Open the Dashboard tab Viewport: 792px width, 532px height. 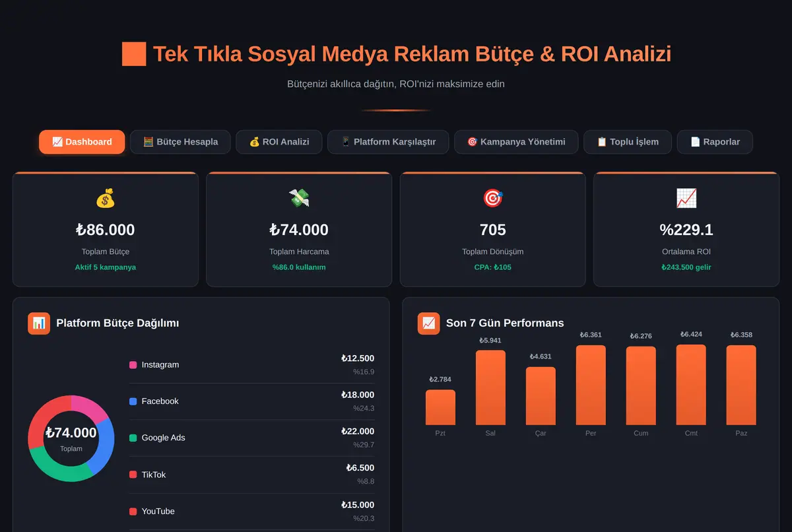coord(82,142)
